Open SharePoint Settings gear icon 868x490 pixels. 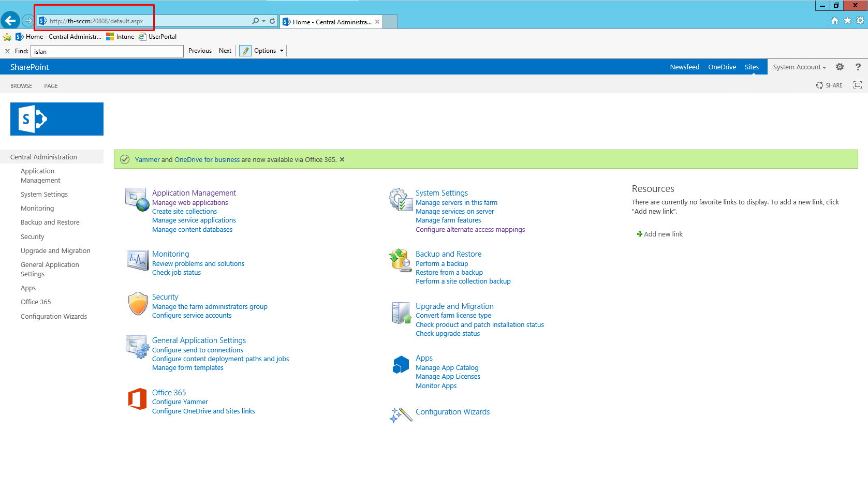click(840, 67)
